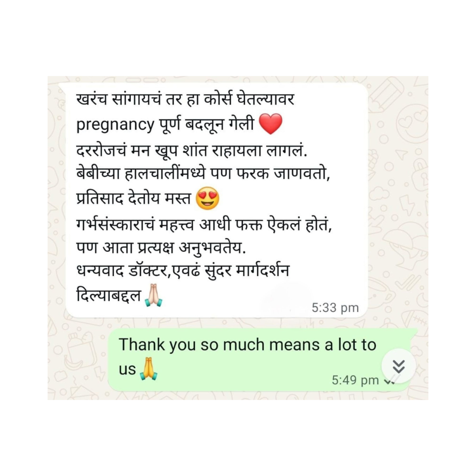Click the 5:49 pm timestamp

click(x=355, y=380)
